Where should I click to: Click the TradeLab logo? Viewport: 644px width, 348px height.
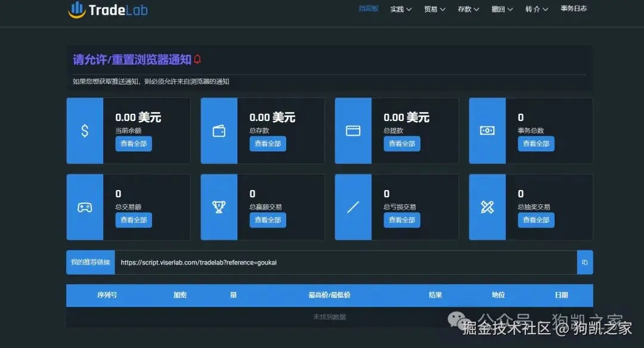click(x=107, y=10)
